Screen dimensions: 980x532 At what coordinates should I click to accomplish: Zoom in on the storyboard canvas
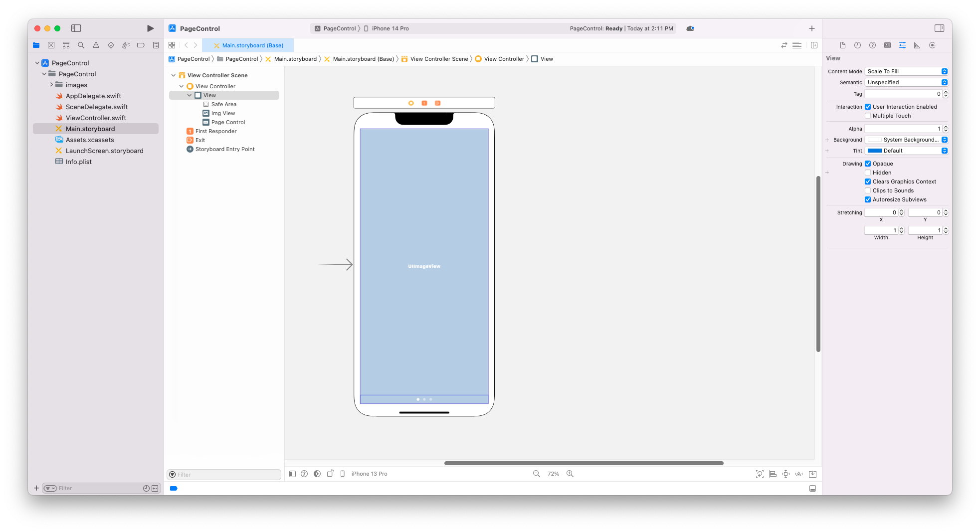coord(570,474)
